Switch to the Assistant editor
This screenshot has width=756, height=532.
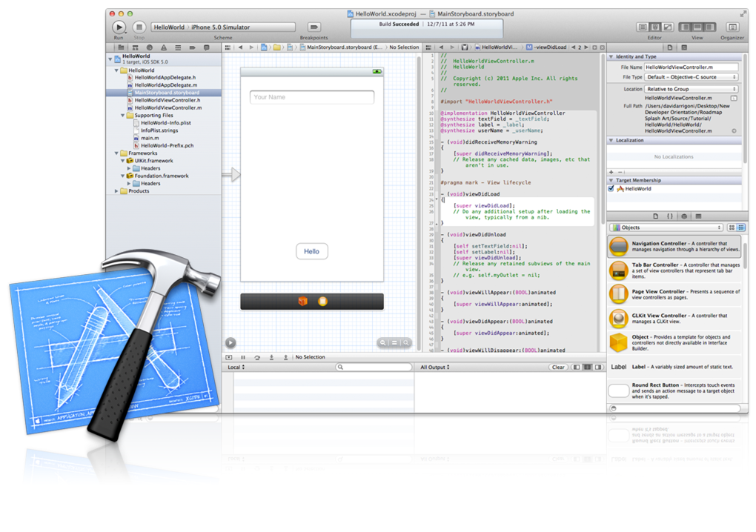655,27
